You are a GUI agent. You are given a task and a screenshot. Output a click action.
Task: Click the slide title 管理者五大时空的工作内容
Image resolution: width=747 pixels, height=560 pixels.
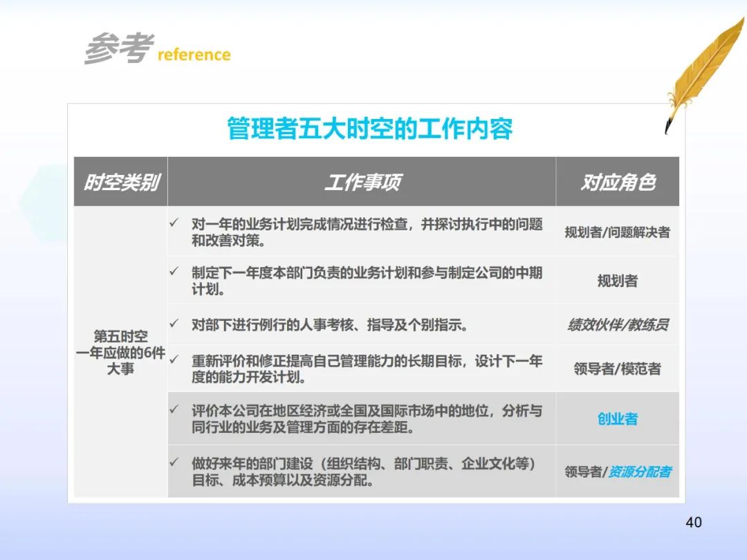pyautogui.click(x=369, y=129)
